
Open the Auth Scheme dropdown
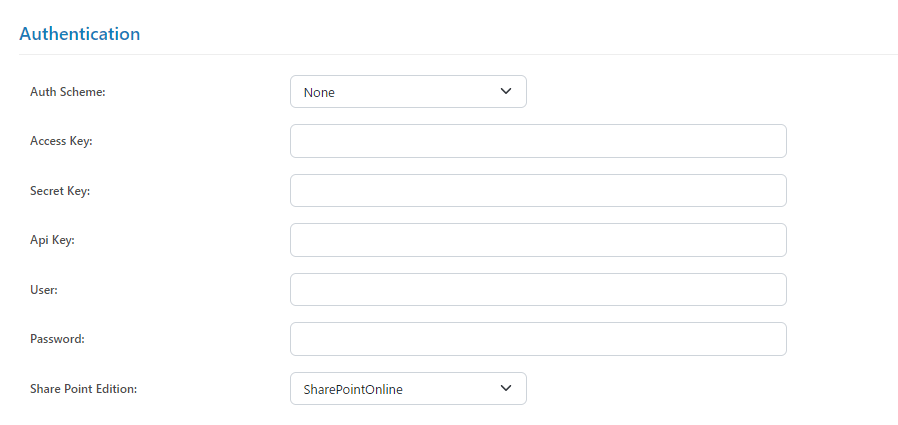407,92
